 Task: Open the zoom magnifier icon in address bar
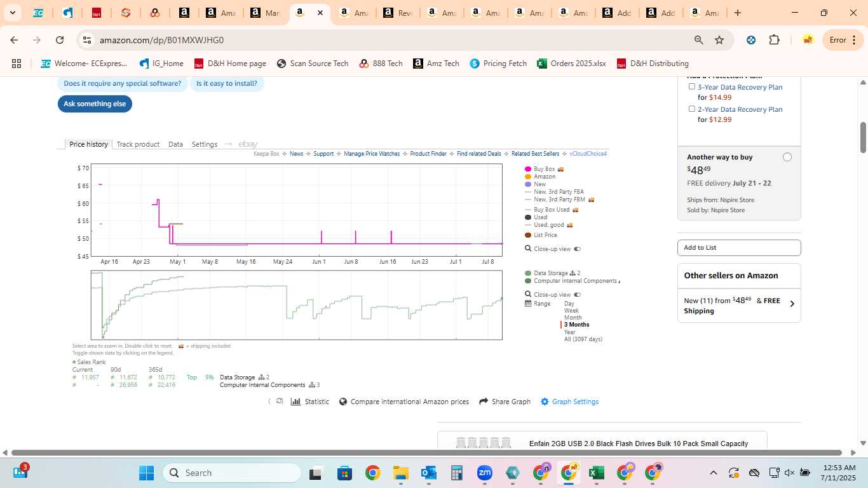click(x=698, y=40)
